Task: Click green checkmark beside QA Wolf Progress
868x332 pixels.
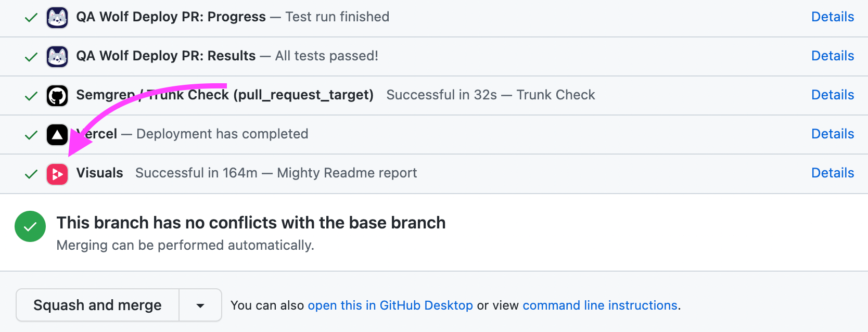Action: pos(31,18)
